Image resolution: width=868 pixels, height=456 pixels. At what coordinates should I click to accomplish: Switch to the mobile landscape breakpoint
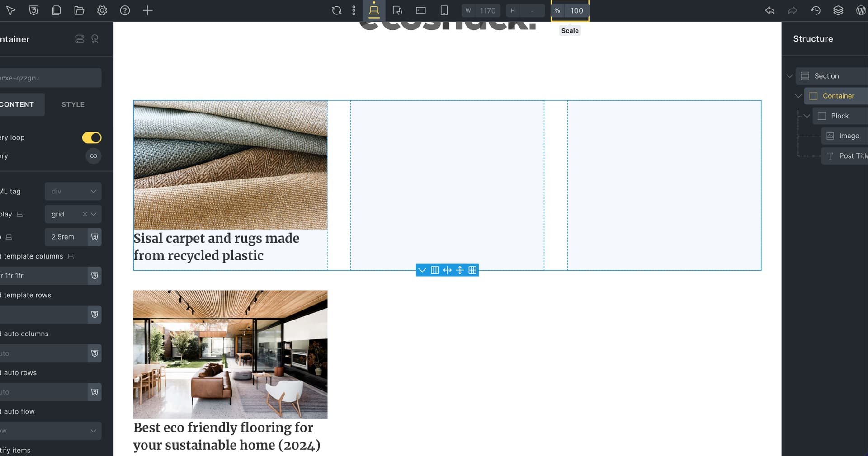pos(421,10)
